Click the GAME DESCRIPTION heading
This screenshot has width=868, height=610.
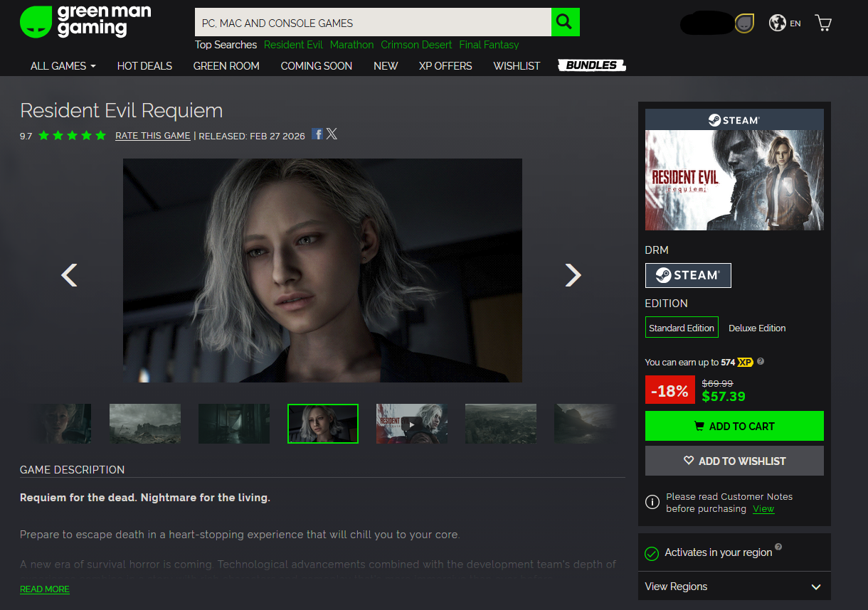tap(73, 469)
